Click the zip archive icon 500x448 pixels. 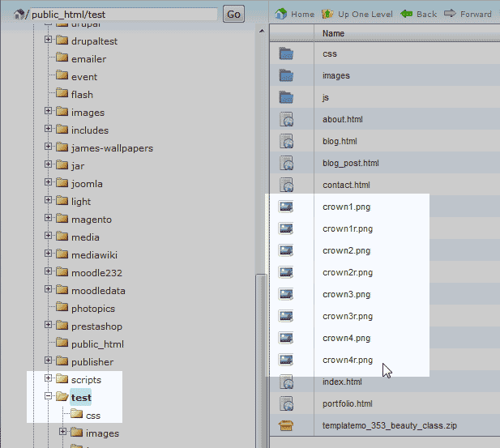pyautogui.click(x=286, y=425)
